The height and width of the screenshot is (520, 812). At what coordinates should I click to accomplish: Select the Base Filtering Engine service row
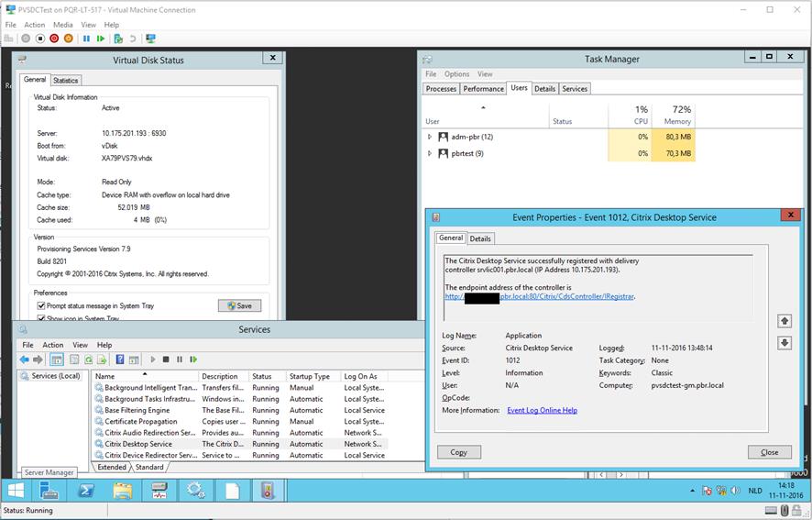point(241,410)
